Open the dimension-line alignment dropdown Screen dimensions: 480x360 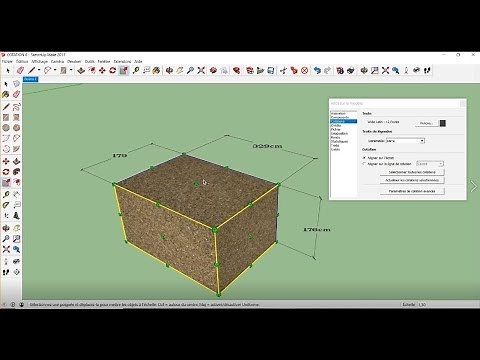pos(430,164)
